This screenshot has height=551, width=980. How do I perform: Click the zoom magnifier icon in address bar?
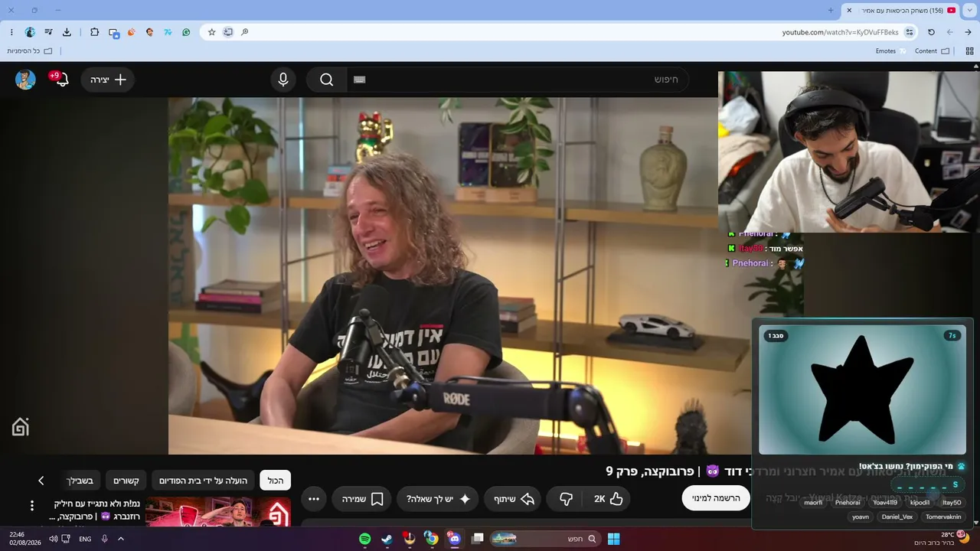pyautogui.click(x=245, y=32)
